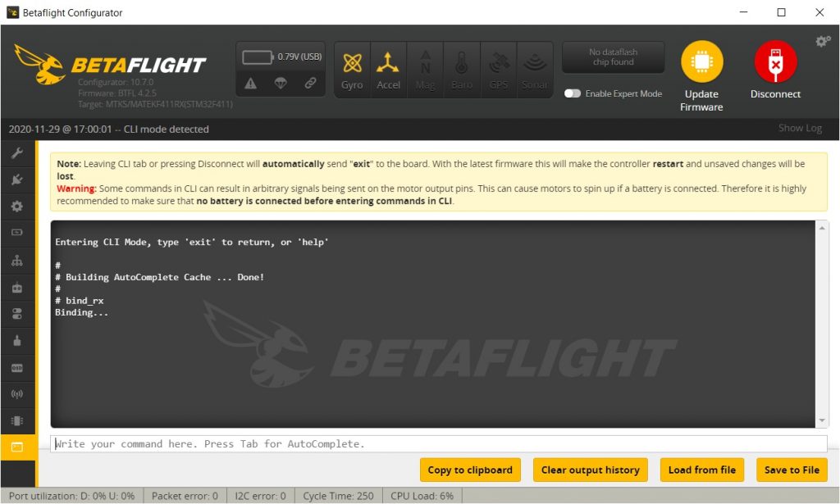Click the Gyro sensor indicator
840x504 pixels.
pyautogui.click(x=352, y=70)
